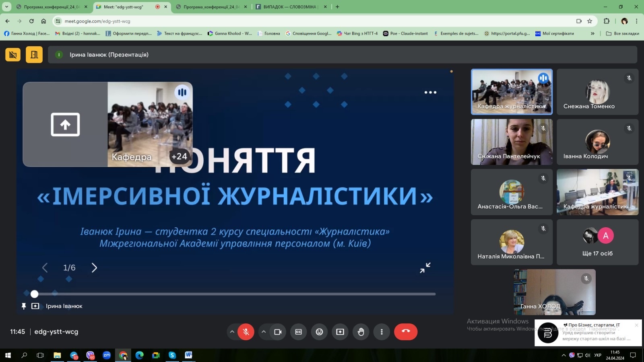The image size is (644, 362).
Task: Toggle closed captions
Action: pos(298,332)
